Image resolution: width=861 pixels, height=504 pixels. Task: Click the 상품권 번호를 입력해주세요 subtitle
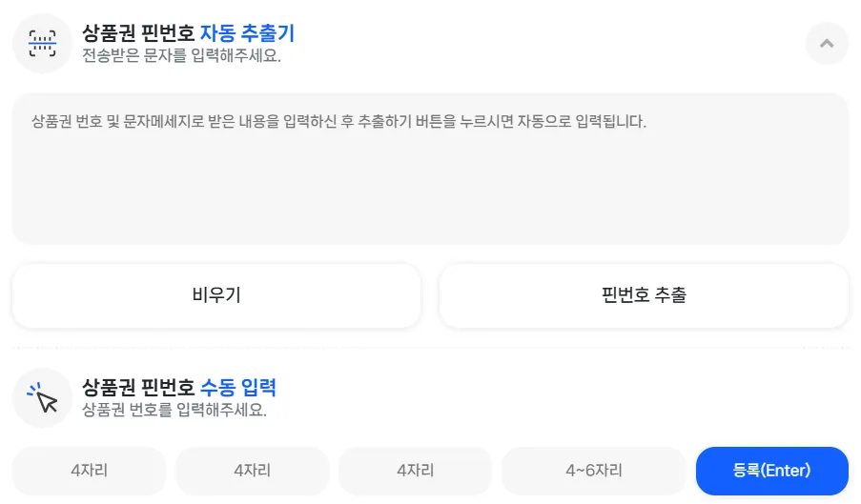[x=174, y=410]
